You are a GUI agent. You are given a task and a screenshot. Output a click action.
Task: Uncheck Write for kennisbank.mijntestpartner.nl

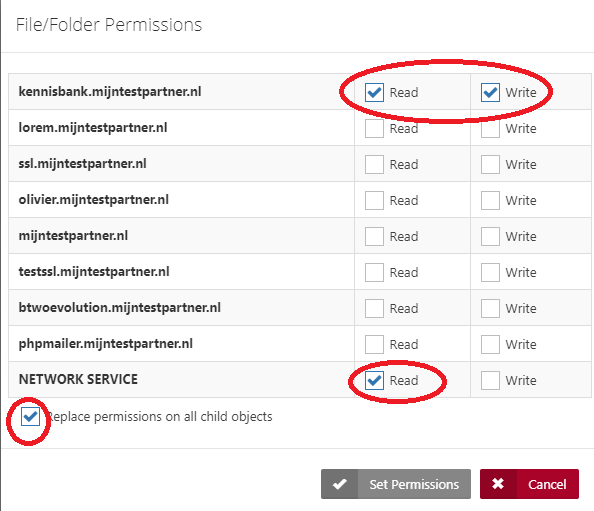click(x=490, y=92)
